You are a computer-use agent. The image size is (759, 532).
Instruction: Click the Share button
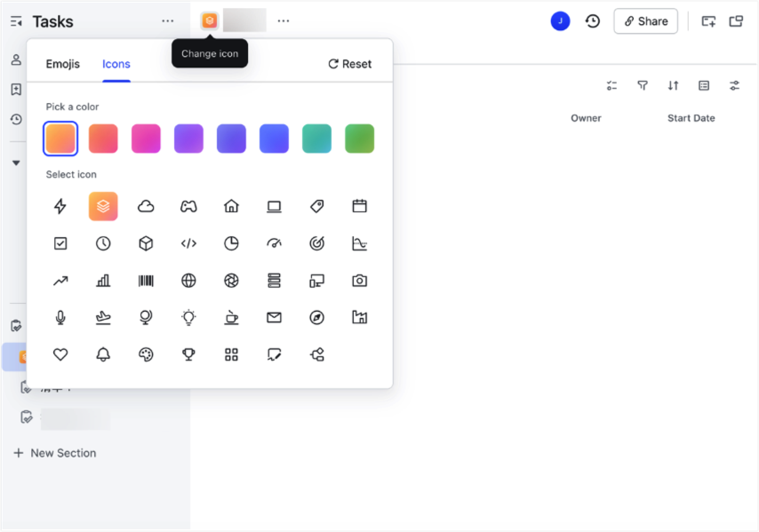tap(646, 21)
